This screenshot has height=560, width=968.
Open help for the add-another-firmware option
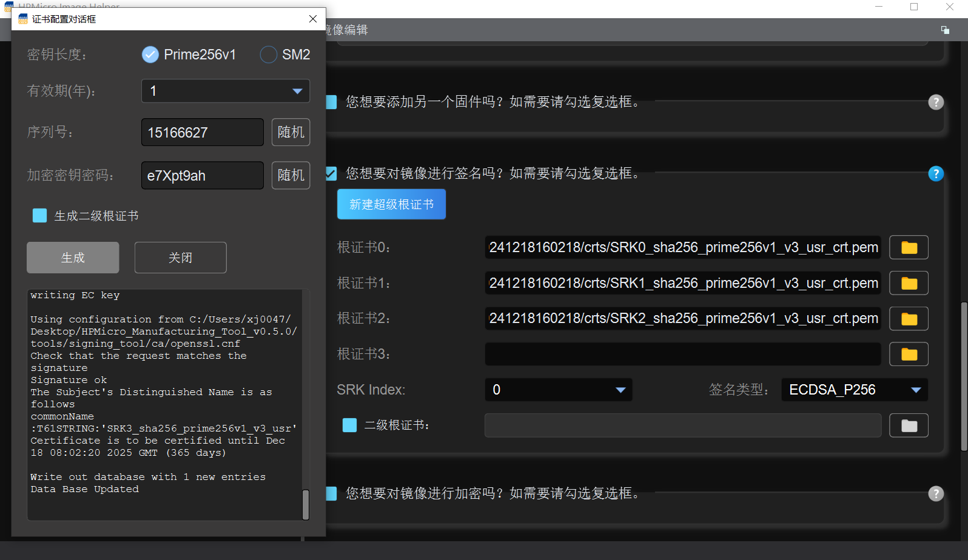[936, 102]
